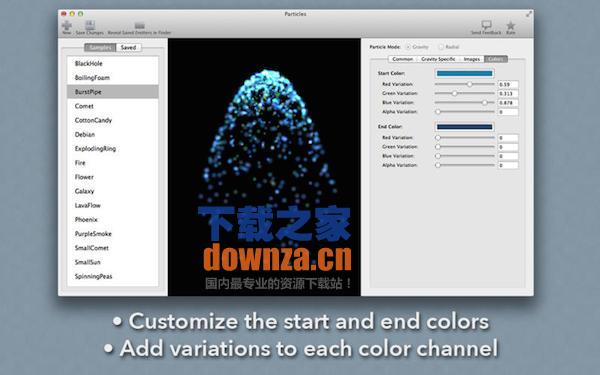Viewport: 600px width, 375px height.
Task: Select the BoilingFoam sample emitter
Action: (x=113, y=78)
